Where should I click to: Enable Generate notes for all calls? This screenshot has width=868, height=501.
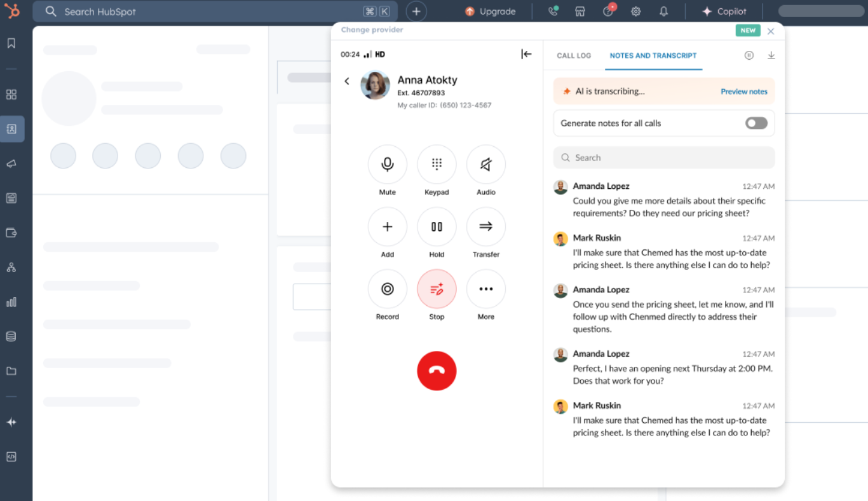[x=756, y=123]
